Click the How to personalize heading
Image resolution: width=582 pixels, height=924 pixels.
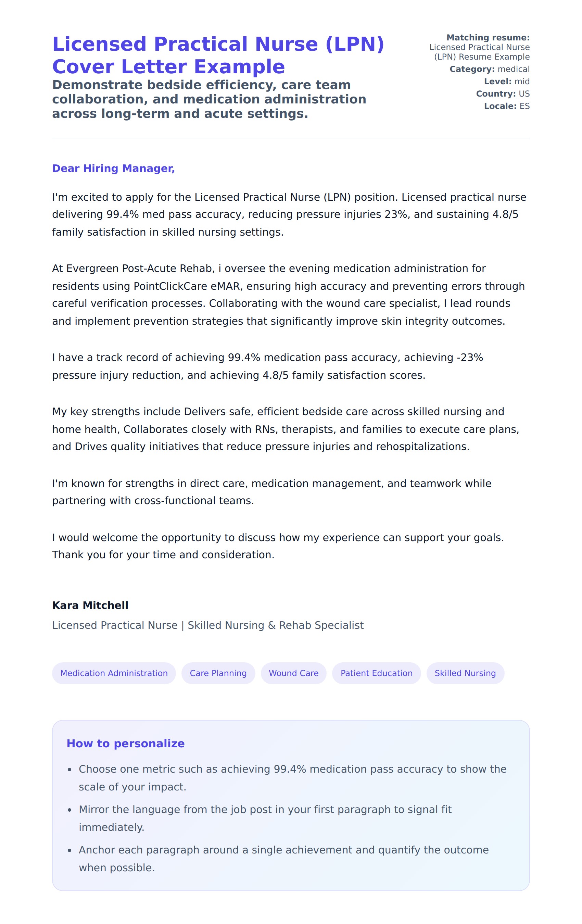coord(125,743)
